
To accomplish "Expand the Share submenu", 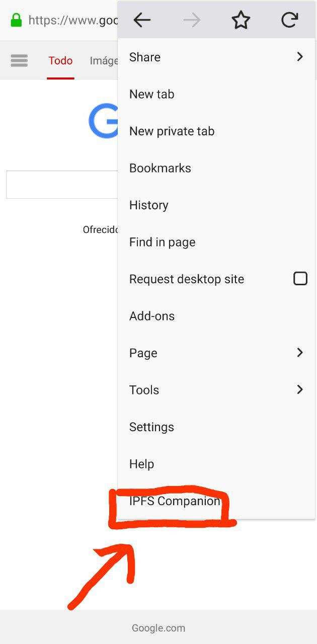I will (x=216, y=57).
